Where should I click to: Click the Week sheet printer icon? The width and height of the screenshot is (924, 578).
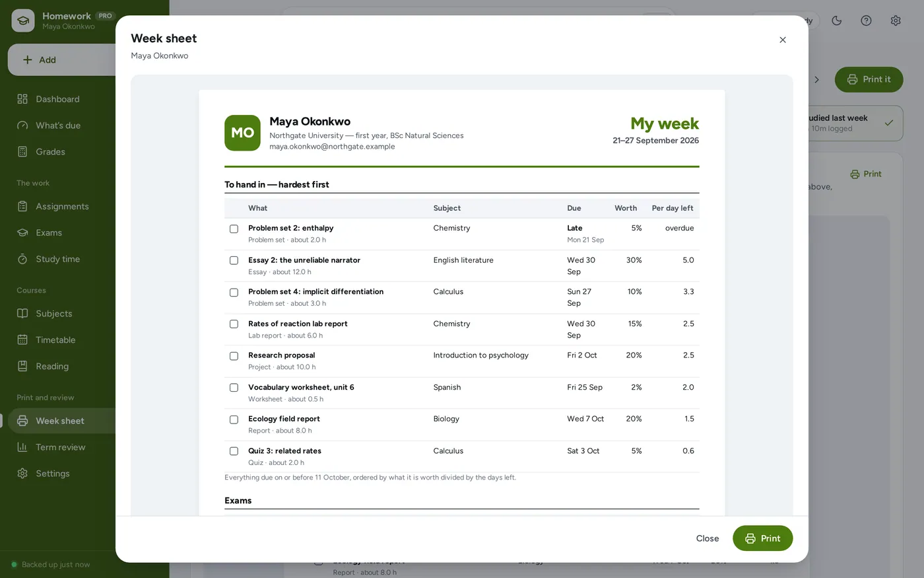[22, 421]
